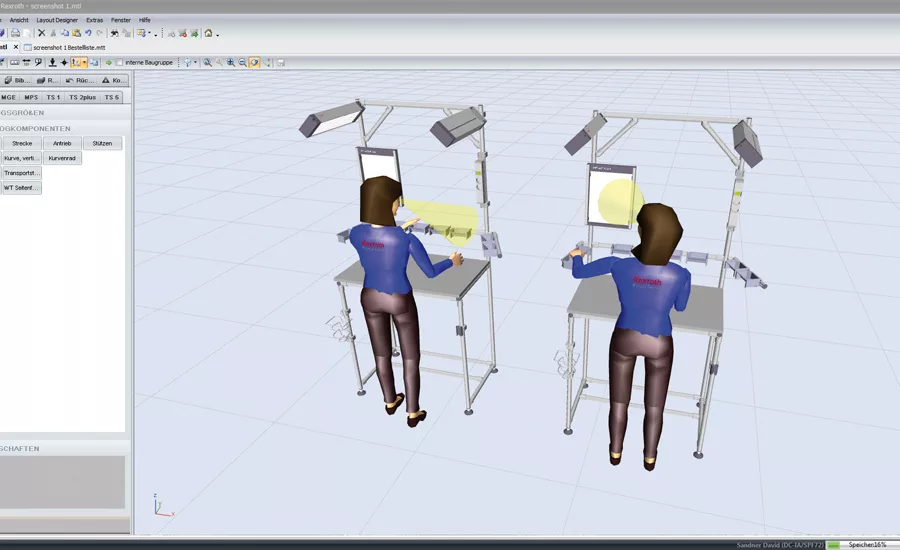Image resolution: width=900 pixels, height=550 pixels.
Task: Open the Fenster menu
Action: point(121,20)
